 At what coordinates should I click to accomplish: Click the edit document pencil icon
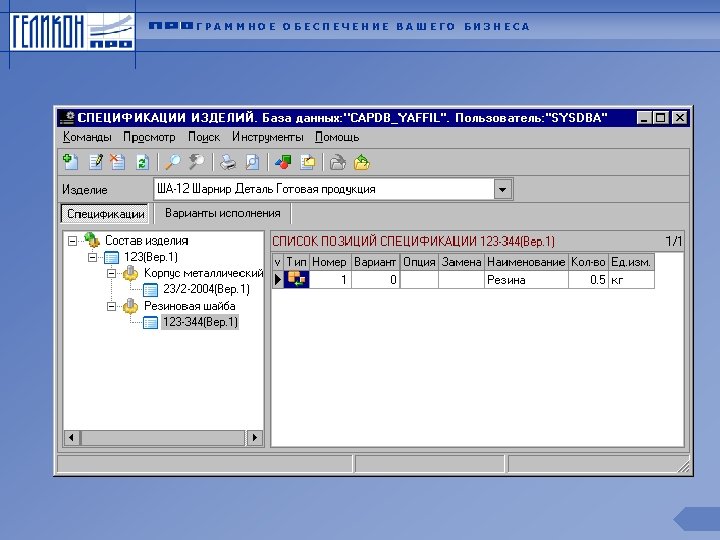click(96, 162)
